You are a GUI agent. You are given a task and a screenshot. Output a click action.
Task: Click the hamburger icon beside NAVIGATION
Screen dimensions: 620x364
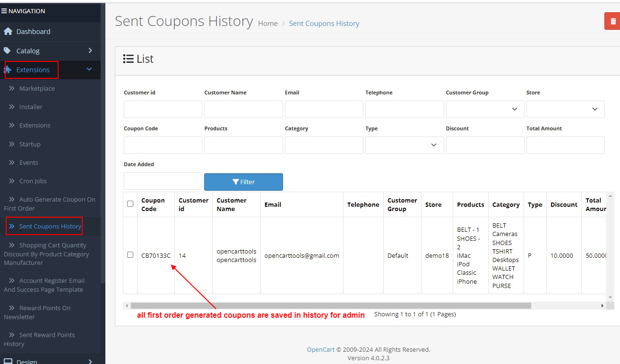[x=4, y=11]
